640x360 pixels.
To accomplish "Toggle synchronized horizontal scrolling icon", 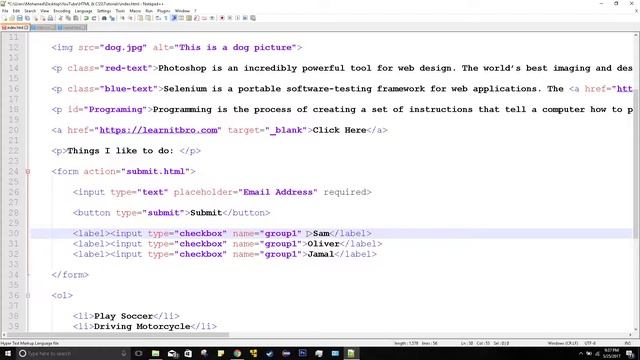I will click(x=148, y=18).
